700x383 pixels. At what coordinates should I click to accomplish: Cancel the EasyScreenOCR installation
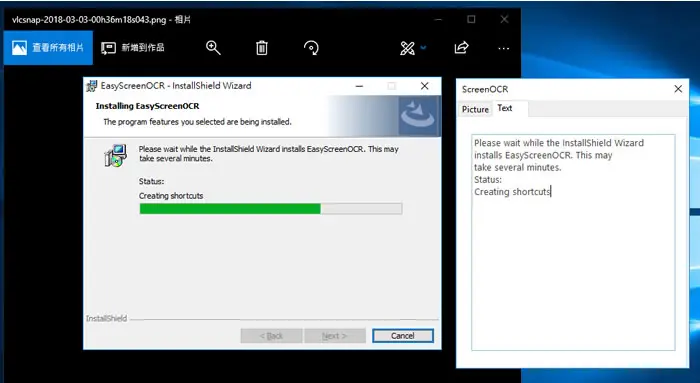click(x=403, y=336)
